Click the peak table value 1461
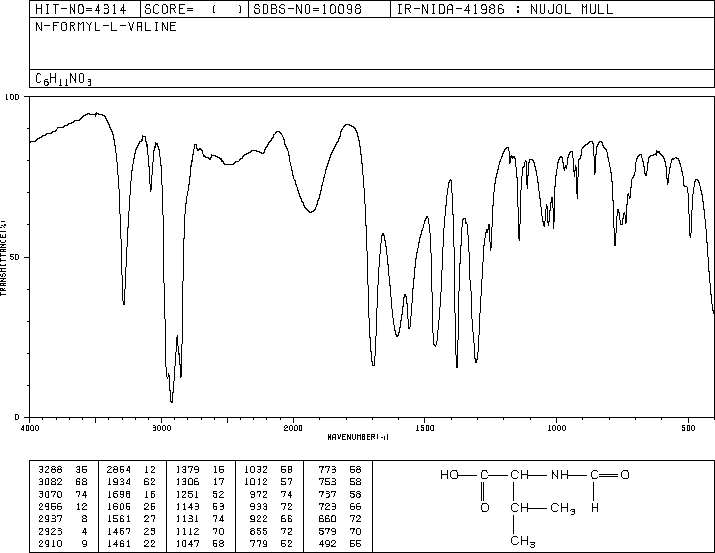715x553 pixels. (x=119, y=543)
